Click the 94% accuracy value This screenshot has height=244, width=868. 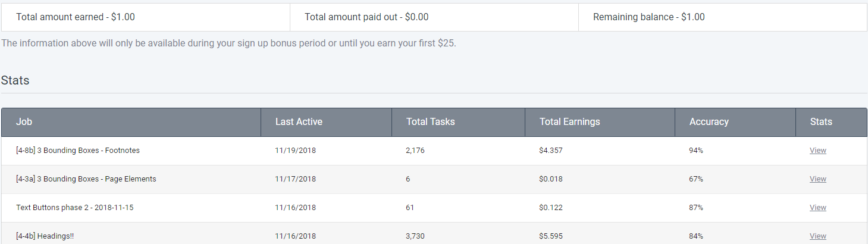[696, 151]
